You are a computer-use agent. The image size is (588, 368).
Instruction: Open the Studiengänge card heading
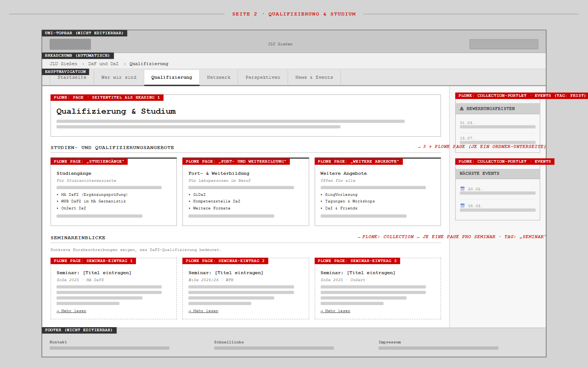pyautogui.click(x=74, y=173)
